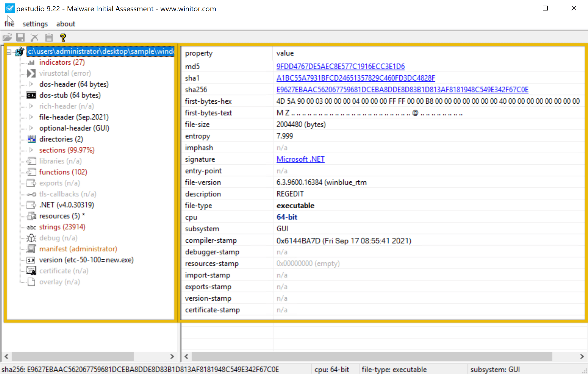Click the open file toolbar icon
Viewport: 588px width, 374px height.
coord(7,38)
